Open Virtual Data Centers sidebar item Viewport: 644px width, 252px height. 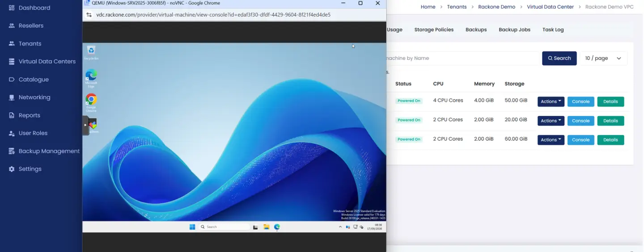(42, 61)
